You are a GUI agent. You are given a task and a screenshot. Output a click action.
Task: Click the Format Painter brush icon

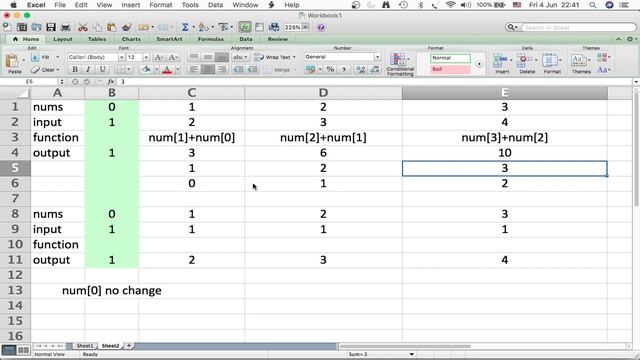[127, 27]
